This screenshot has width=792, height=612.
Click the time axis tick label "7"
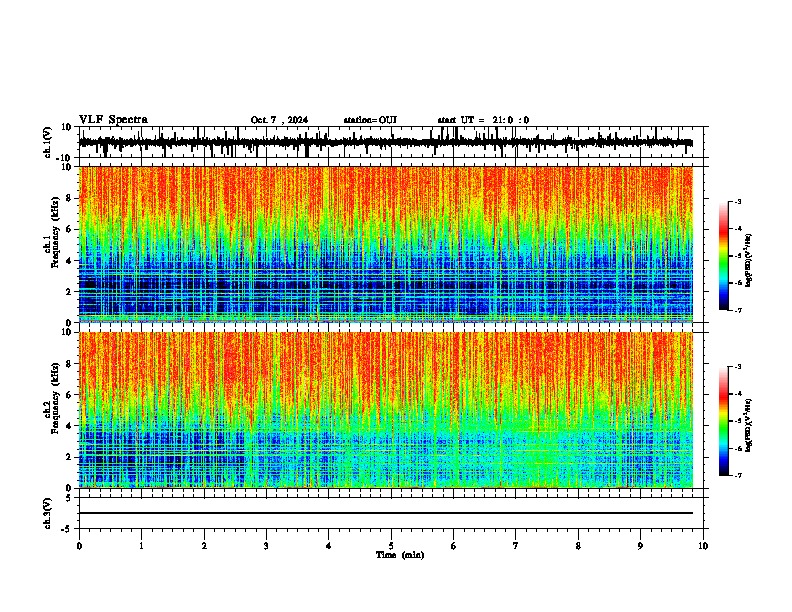coord(516,546)
